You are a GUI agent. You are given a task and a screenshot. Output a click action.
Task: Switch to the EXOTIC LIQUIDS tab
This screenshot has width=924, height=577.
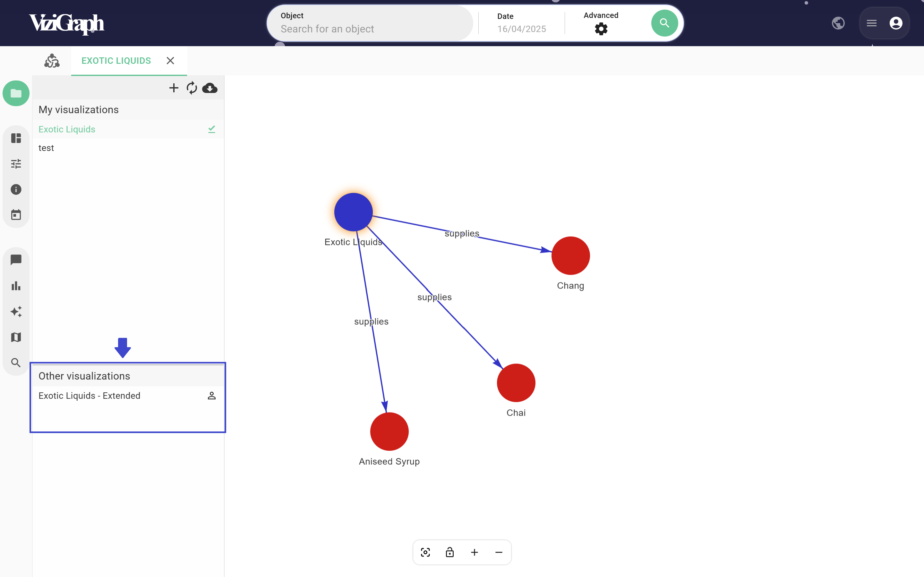tap(116, 61)
